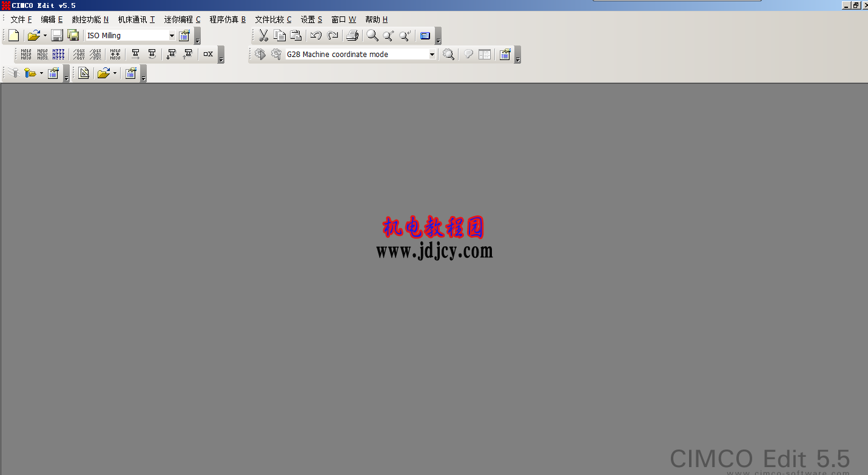This screenshot has height=475, width=868.
Task: Open the 程序仿真 B menu
Action: point(227,19)
